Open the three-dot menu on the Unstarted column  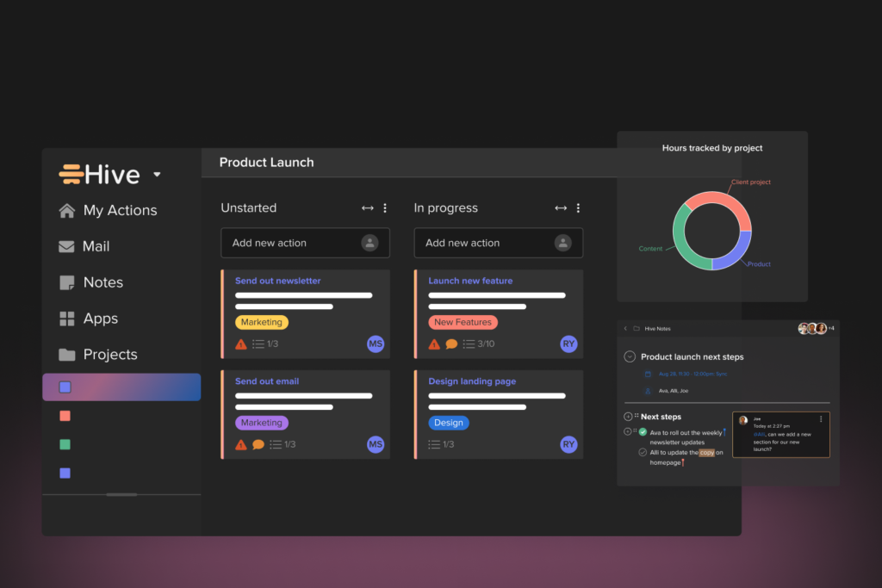[x=385, y=207]
